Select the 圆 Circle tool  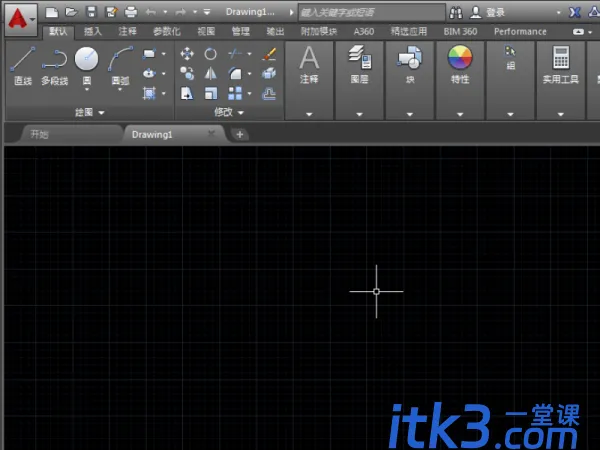click(86, 65)
